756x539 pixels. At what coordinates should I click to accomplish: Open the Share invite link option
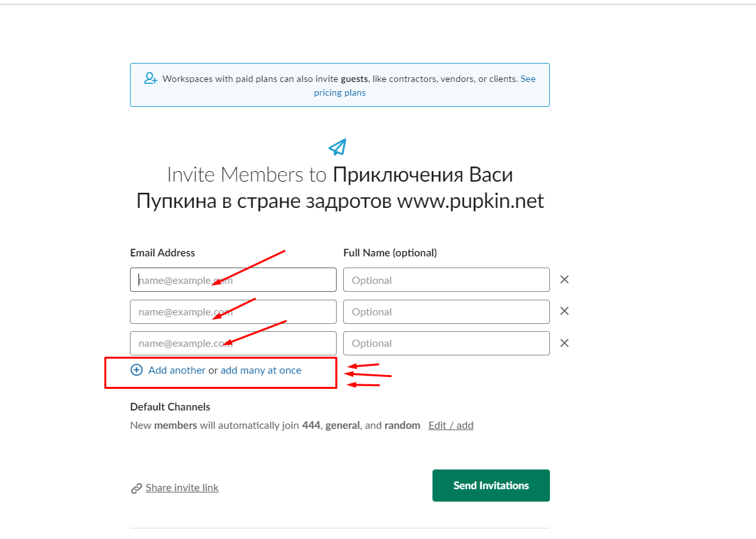pos(182,488)
